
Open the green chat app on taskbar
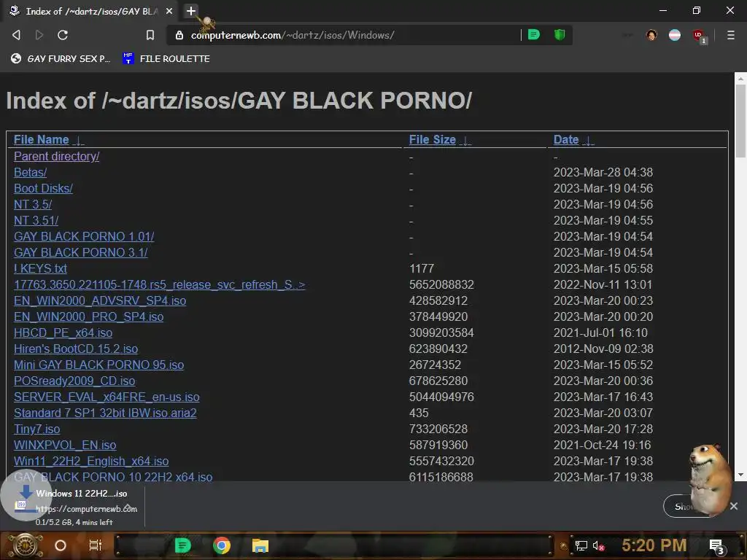[x=182, y=545]
